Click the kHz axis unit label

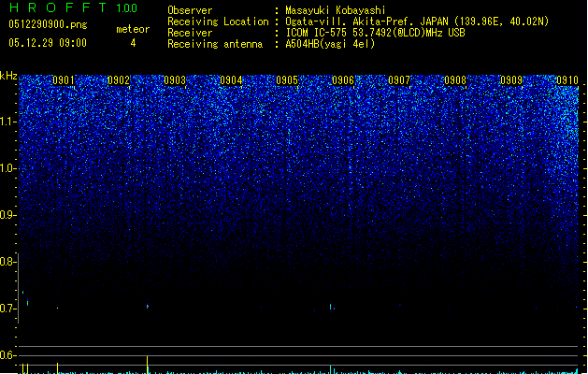(x=8, y=76)
